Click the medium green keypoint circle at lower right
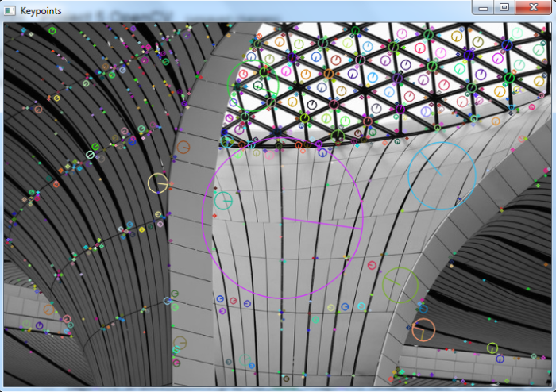 tap(400, 285)
